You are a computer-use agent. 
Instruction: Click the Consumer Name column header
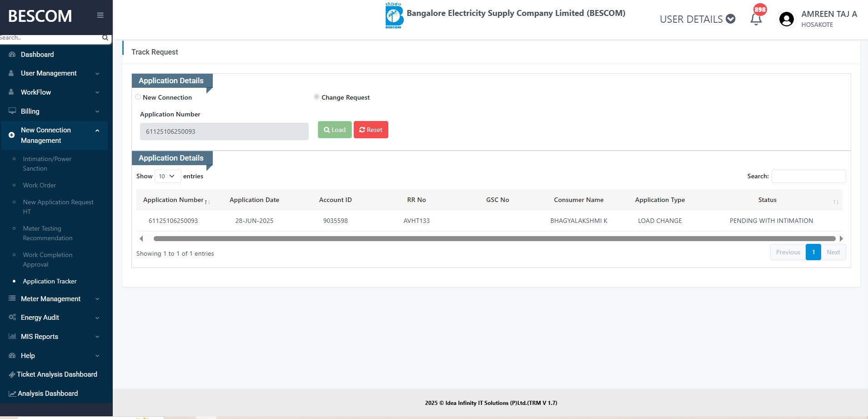pos(579,200)
